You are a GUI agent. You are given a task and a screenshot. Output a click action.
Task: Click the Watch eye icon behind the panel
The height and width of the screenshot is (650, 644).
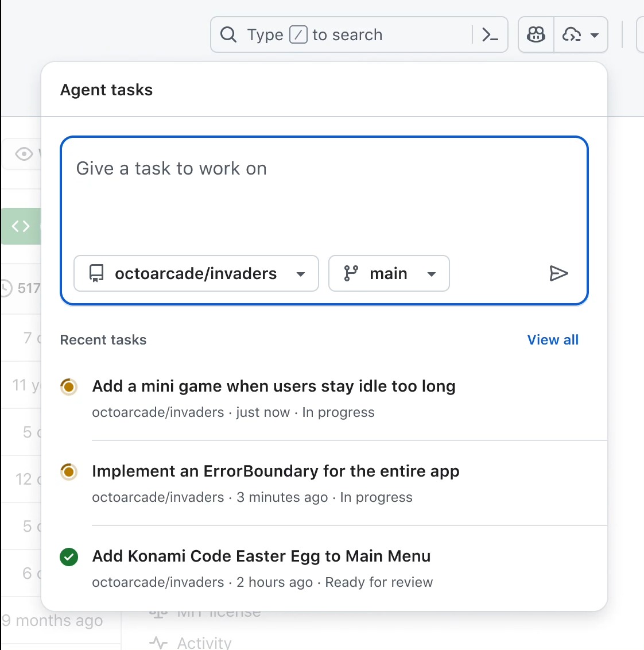click(24, 154)
